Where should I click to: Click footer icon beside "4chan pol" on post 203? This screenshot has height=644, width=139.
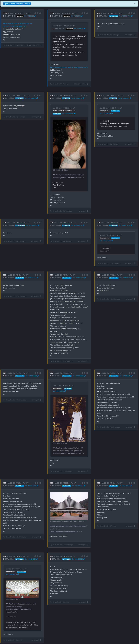[40, 241]
